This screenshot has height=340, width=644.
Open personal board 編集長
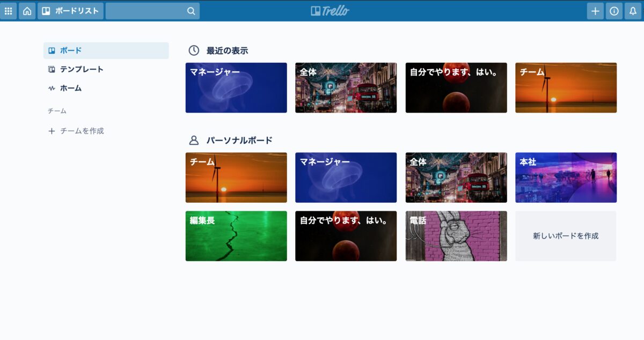tap(236, 236)
